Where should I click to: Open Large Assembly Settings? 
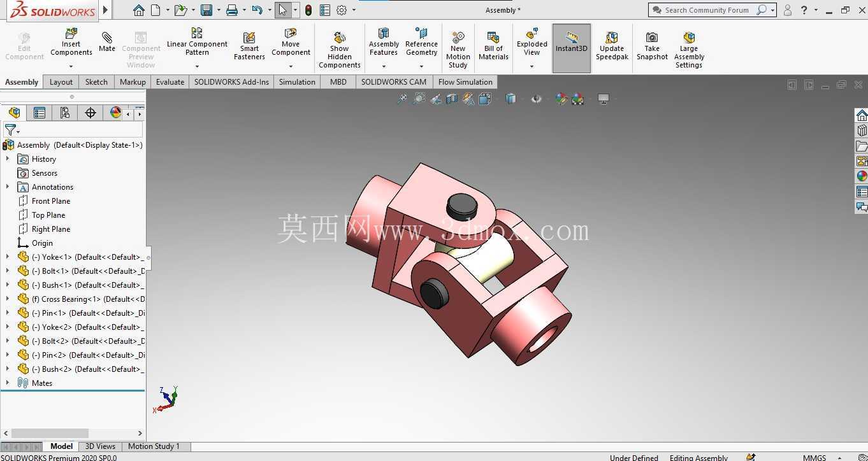[x=689, y=50]
